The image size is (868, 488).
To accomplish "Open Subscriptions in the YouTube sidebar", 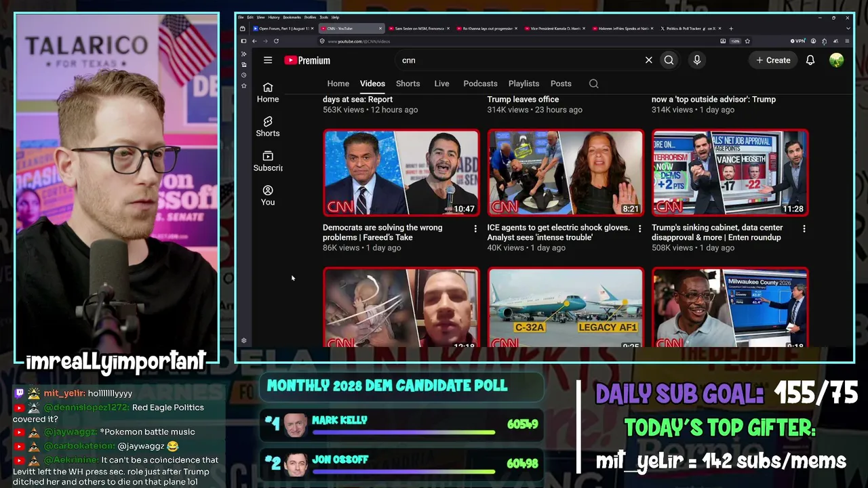I will coord(268,161).
